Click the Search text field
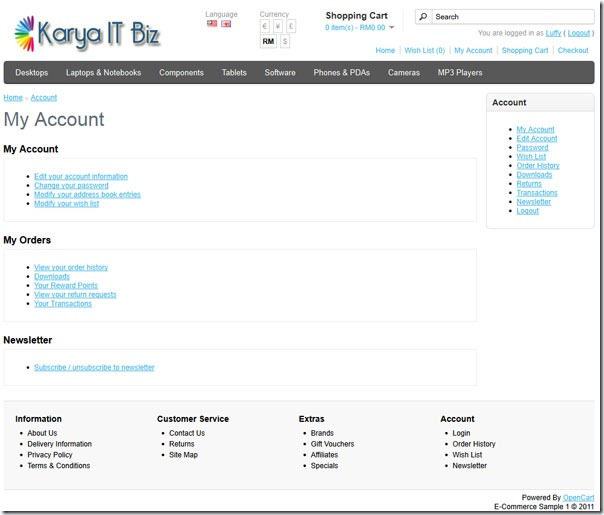 [513, 17]
